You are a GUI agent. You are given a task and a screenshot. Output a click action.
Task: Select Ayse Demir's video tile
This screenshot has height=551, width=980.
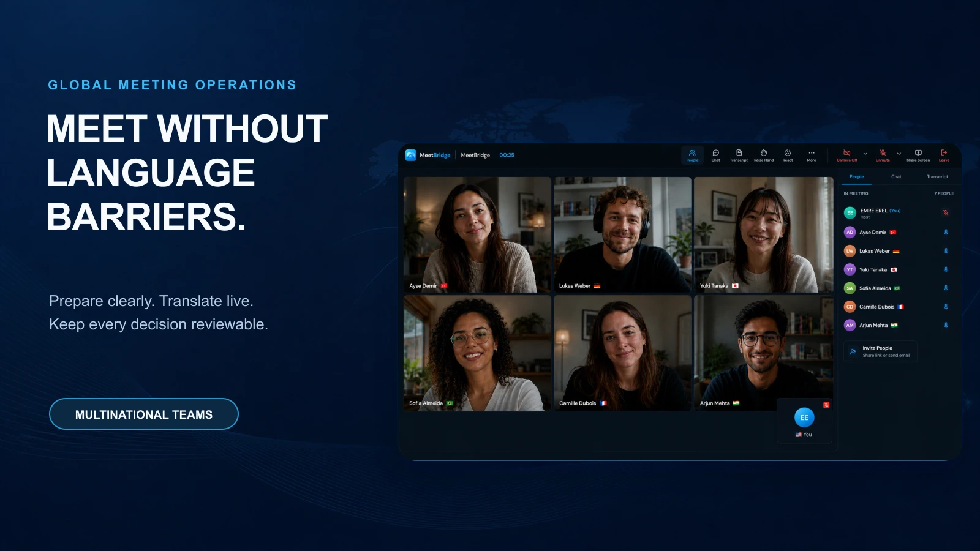(477, 234)
